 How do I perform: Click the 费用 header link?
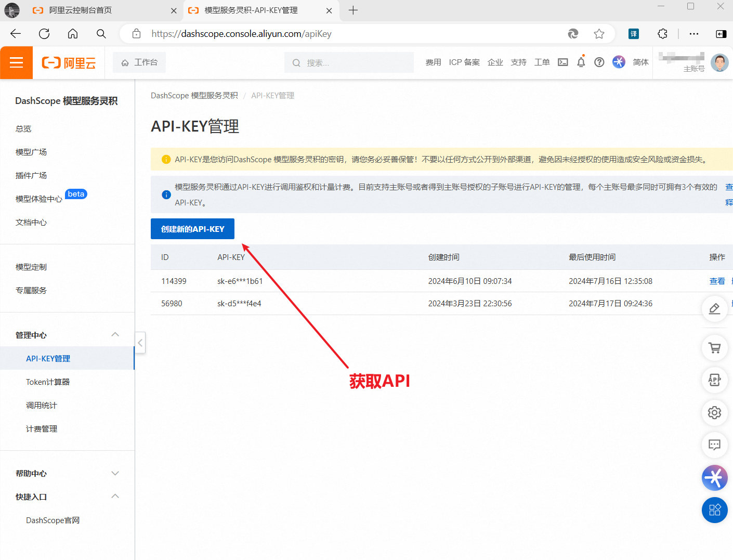pos(433,62)
